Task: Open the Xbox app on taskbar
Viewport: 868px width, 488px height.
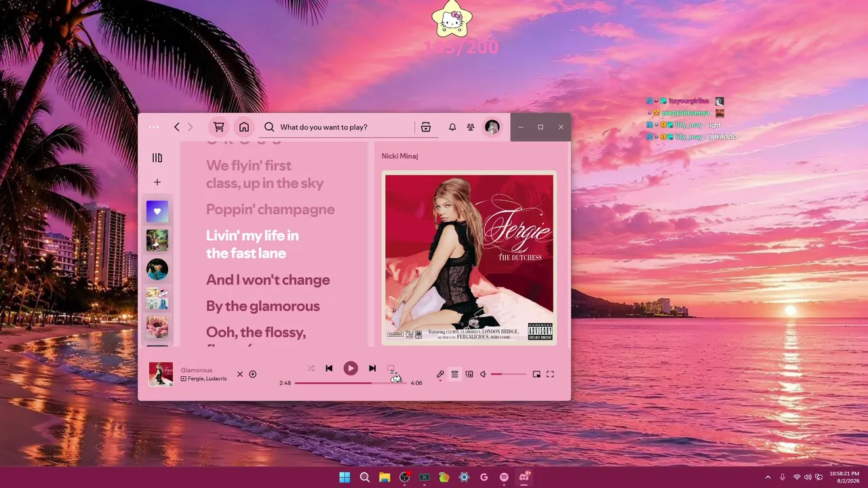Action: tap(425, 477)
